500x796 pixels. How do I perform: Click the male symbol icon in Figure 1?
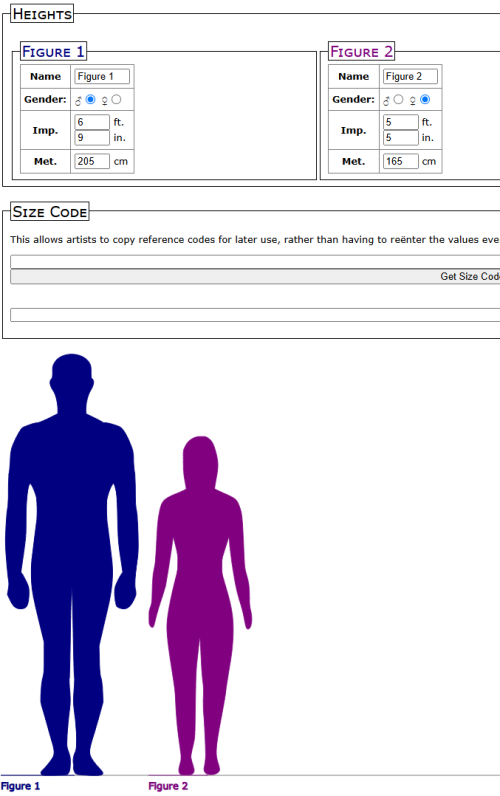click(x=78, y=101)
